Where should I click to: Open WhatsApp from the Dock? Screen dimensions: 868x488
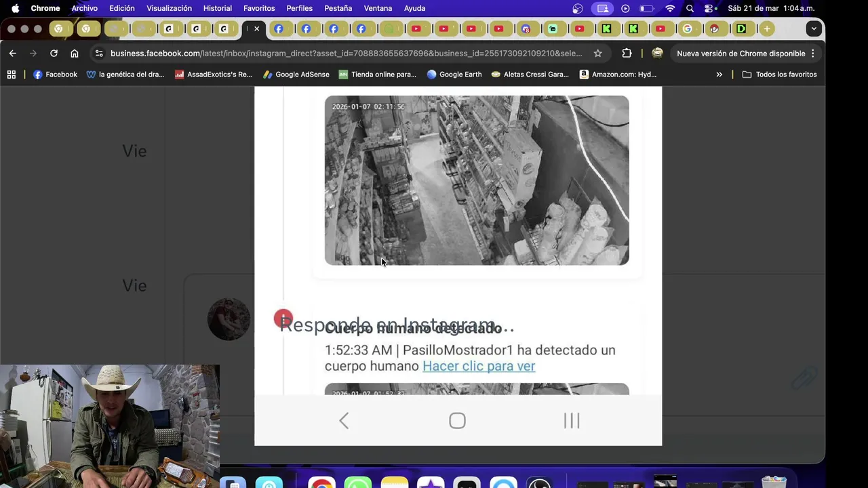point(357,483)
